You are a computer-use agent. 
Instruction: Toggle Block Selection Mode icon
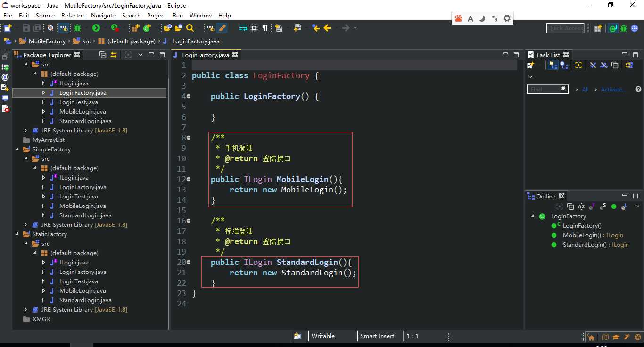click(254, 28)
